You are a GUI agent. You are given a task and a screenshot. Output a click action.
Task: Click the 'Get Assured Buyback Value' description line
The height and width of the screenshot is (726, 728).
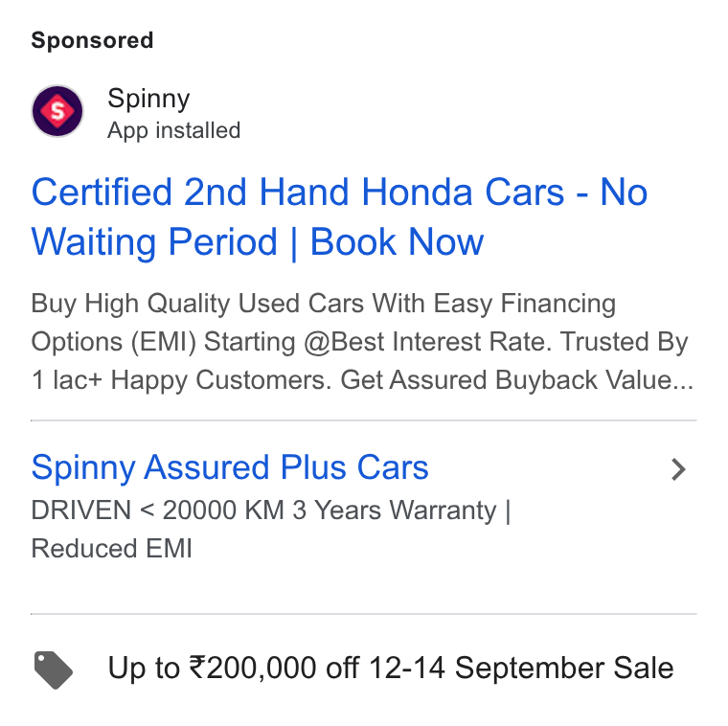[516, 380]
